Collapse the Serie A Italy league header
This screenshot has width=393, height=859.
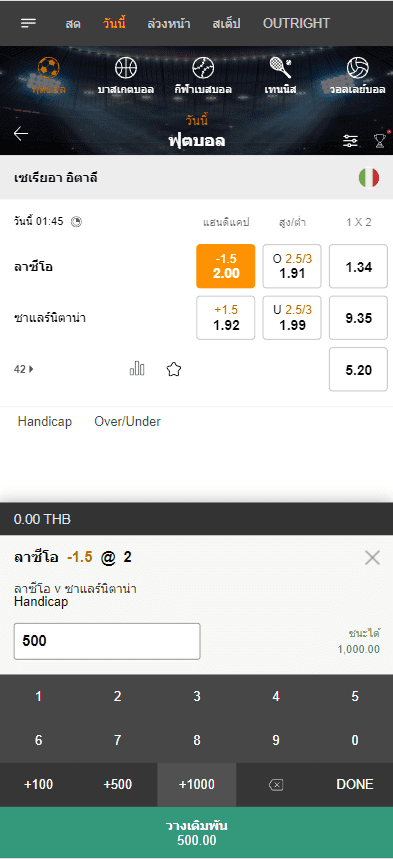tap(196, 177)
